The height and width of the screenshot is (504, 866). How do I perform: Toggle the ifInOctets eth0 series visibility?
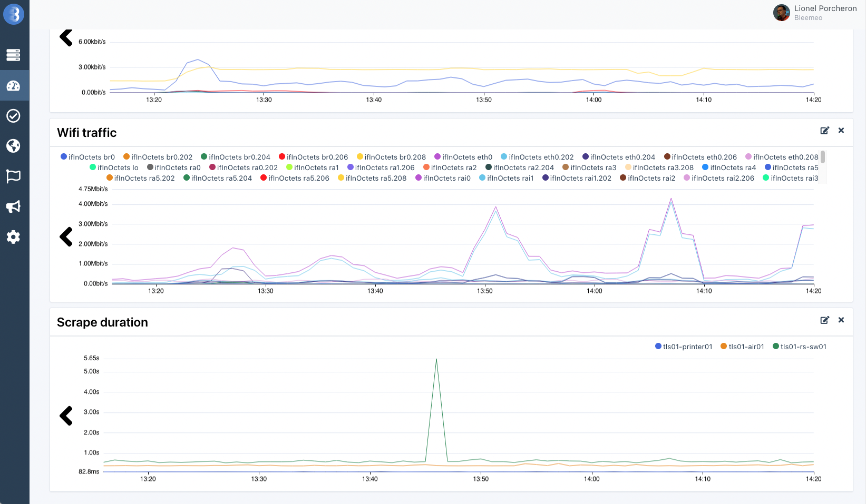point(463,156)
